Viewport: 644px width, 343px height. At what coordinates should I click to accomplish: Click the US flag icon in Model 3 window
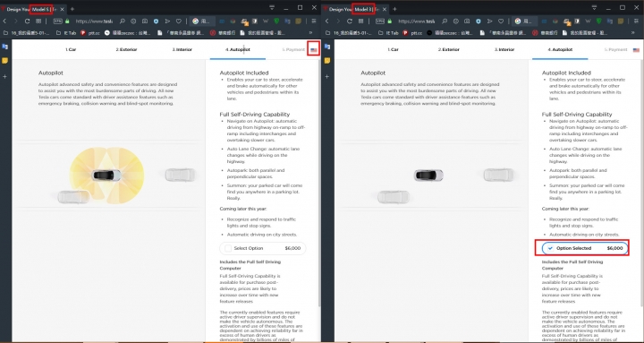[636, 50]
